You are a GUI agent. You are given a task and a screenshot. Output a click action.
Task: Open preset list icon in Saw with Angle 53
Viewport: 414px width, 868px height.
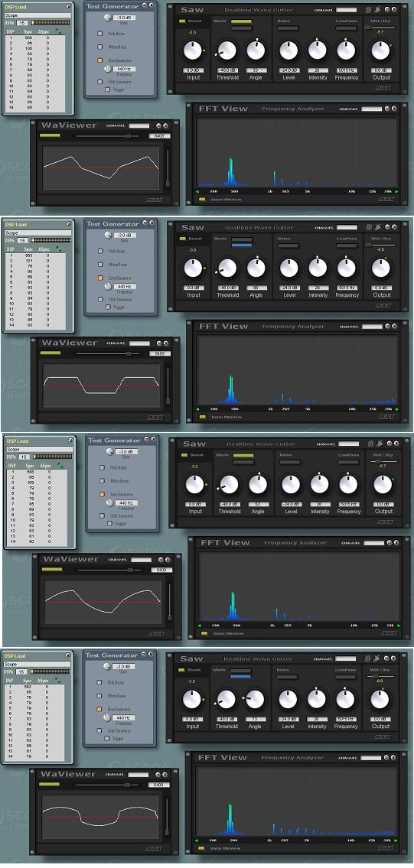pos(370,10)
